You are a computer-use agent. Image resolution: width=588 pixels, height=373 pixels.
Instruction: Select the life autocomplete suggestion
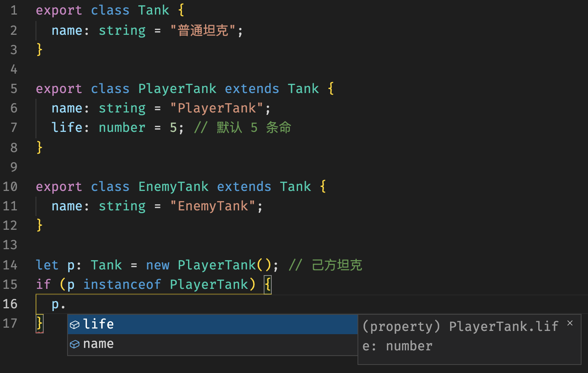pos(213,324)
